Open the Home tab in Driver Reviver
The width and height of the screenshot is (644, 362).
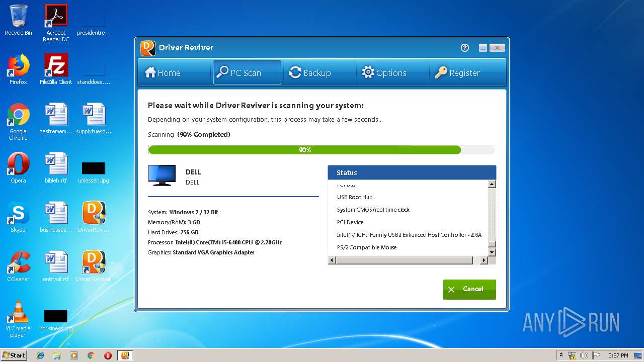[174, 73]
